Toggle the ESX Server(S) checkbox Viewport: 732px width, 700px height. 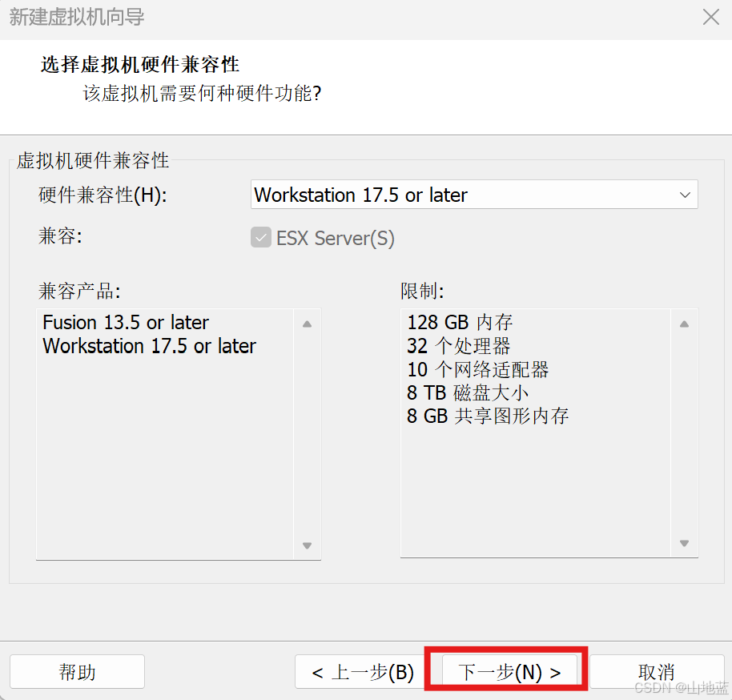(x=261, y=238)
